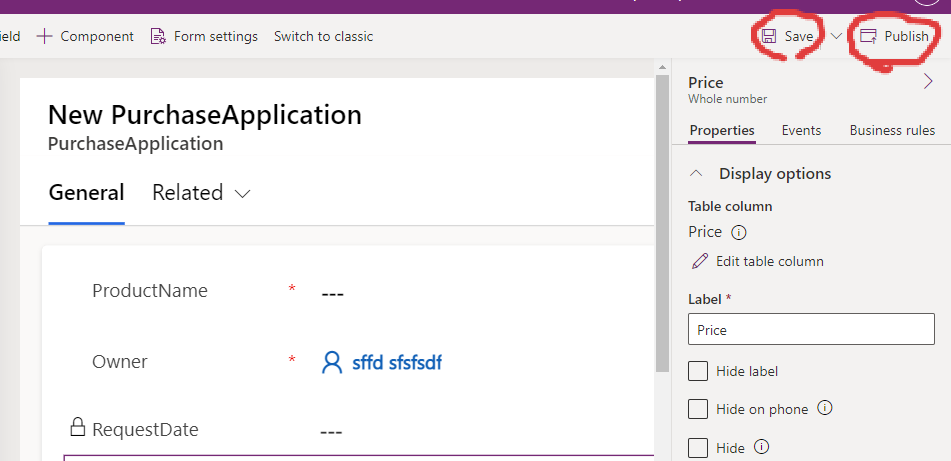Click the info icon beside Hide
The height and width of the screenshot is (461, 951).
pos(761,447)
